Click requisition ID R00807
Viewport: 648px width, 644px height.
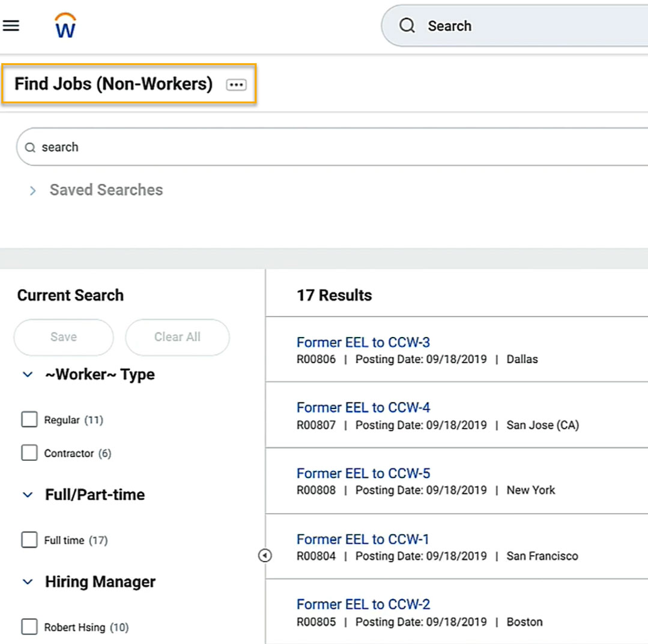click(x=316, y=425)
